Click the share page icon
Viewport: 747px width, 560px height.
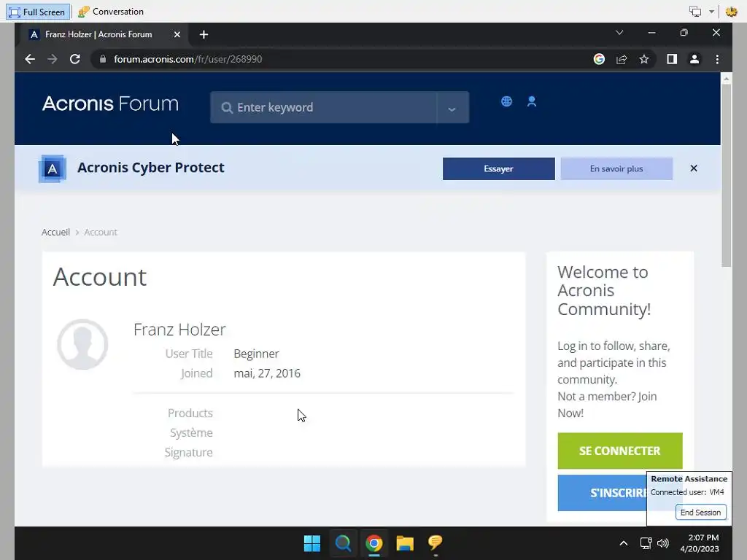pos(622,59)
